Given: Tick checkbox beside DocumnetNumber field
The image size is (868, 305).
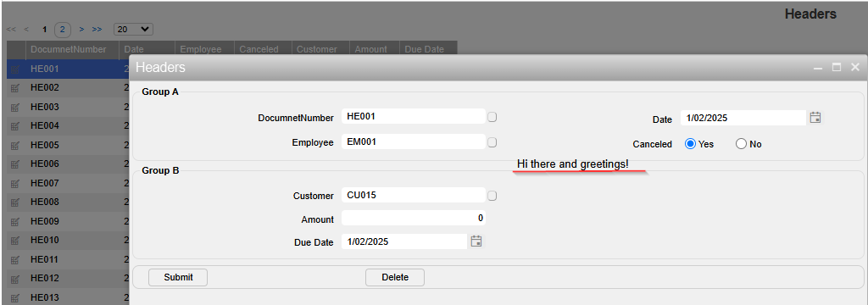Looking at the screenshot, I should point(492,117).
